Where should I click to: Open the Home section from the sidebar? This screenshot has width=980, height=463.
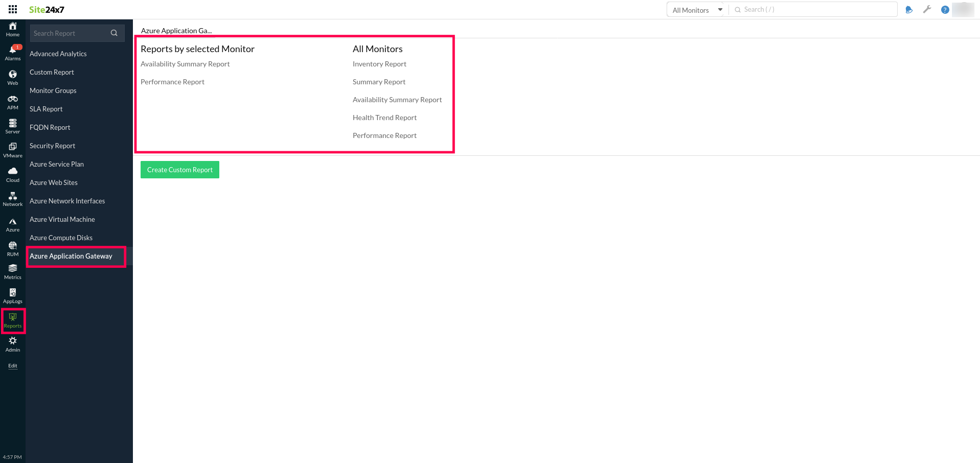[x=12, y=29]
